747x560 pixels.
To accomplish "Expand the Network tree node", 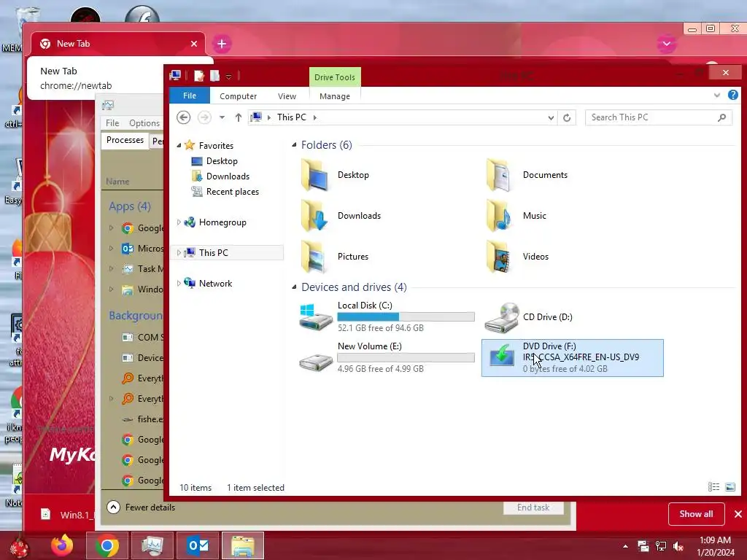I will 179,283.
